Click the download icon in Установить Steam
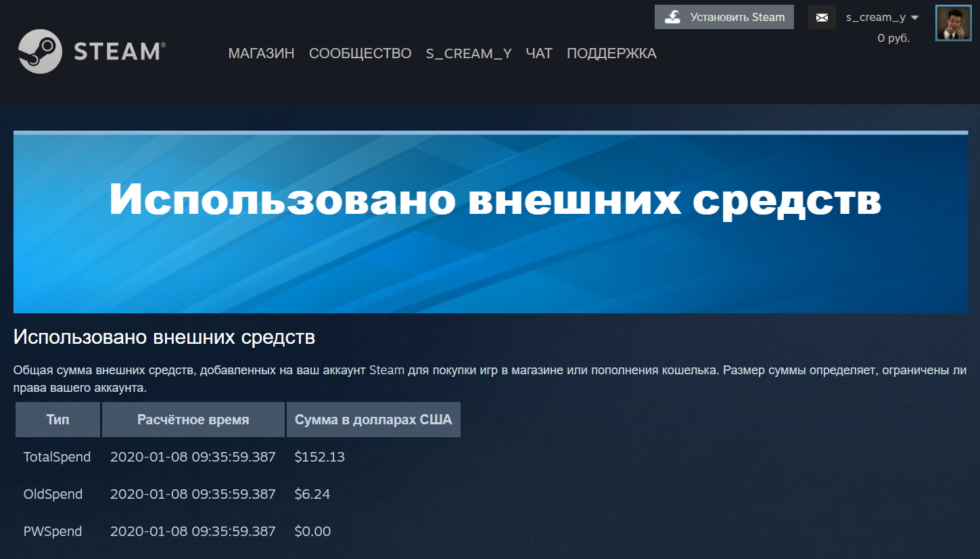The height and width of the screenshot is (559, 980). coord(672,18)
